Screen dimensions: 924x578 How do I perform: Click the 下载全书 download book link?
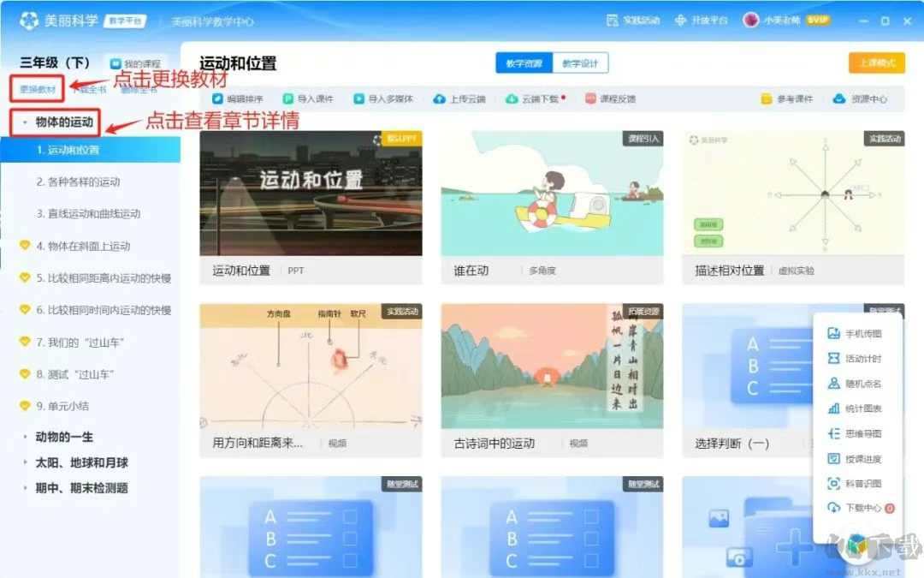(x=90, y=90)
